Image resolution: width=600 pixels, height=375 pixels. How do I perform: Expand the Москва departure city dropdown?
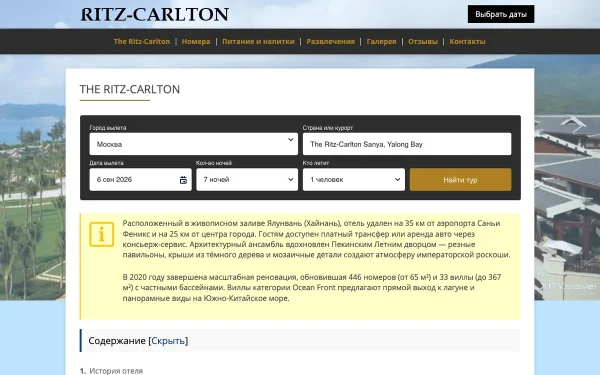point(194,144)
